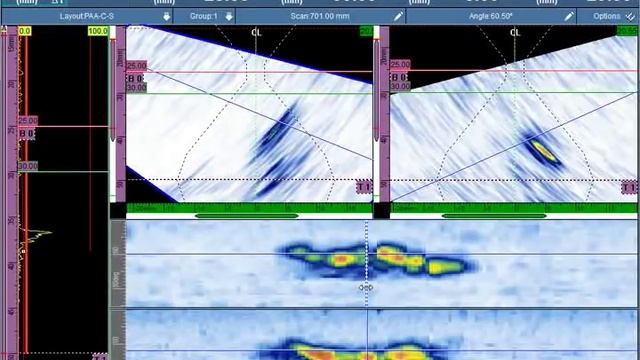The image size is (640, 360).
Task: Select the 25.00 label in left S-scan
Action: click(x=136, y=66)
